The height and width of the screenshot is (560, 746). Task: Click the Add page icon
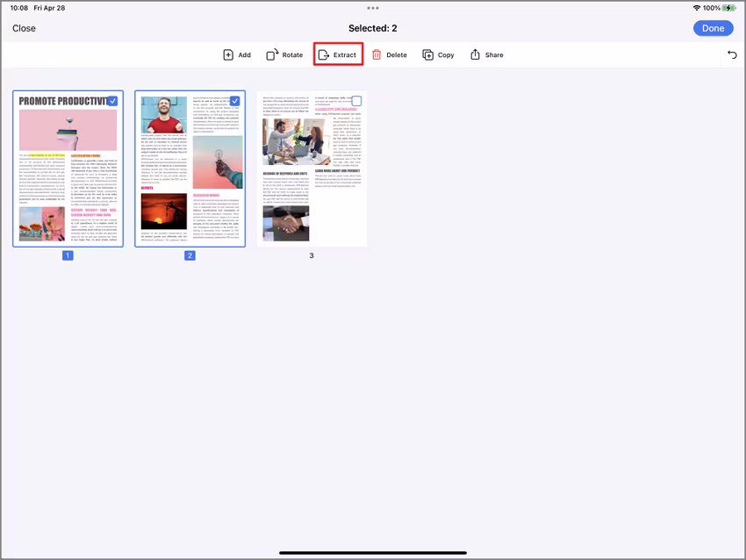tap(228, 54)
